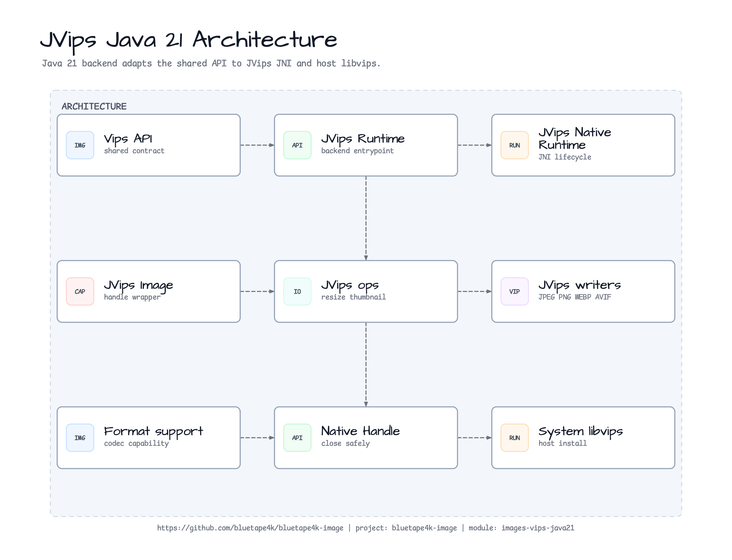The image size is (732, 560).
Task: Click the CAP badge in JVips Image card
Action: click(80, 292)
